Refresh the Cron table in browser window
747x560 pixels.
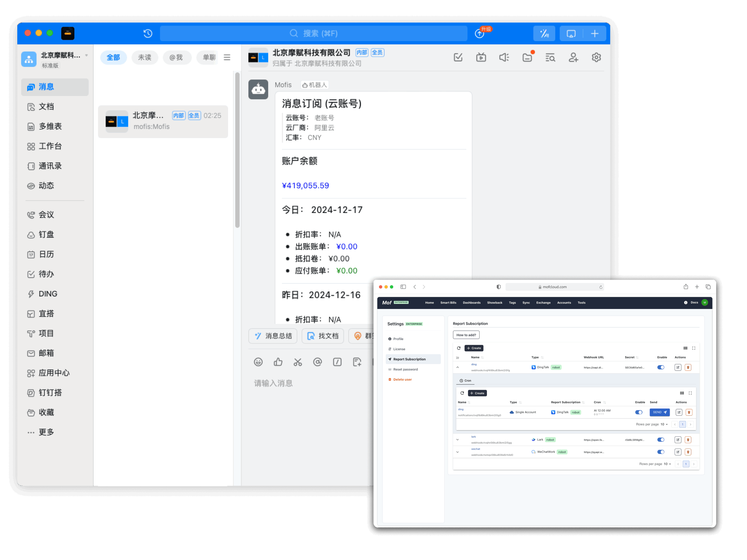(x=462, y=393)
